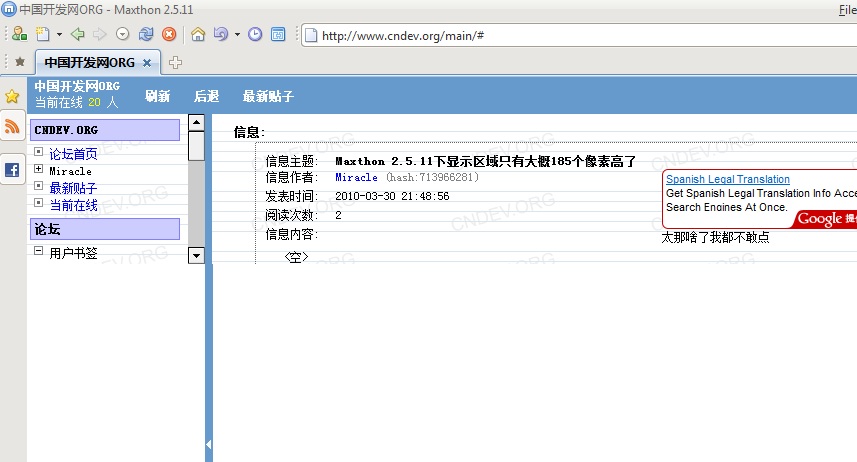Toggle the box beside 论坛首页
Image resolution: width=857 pixels, height=462 pixels.
click(x=38, y=151)
